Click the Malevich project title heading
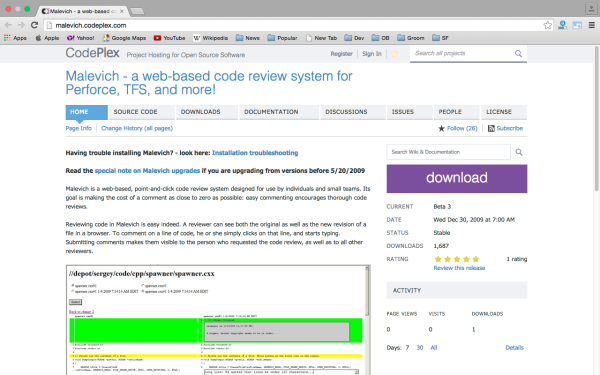This screenshot has width=600, height=375. click(209, 83)
